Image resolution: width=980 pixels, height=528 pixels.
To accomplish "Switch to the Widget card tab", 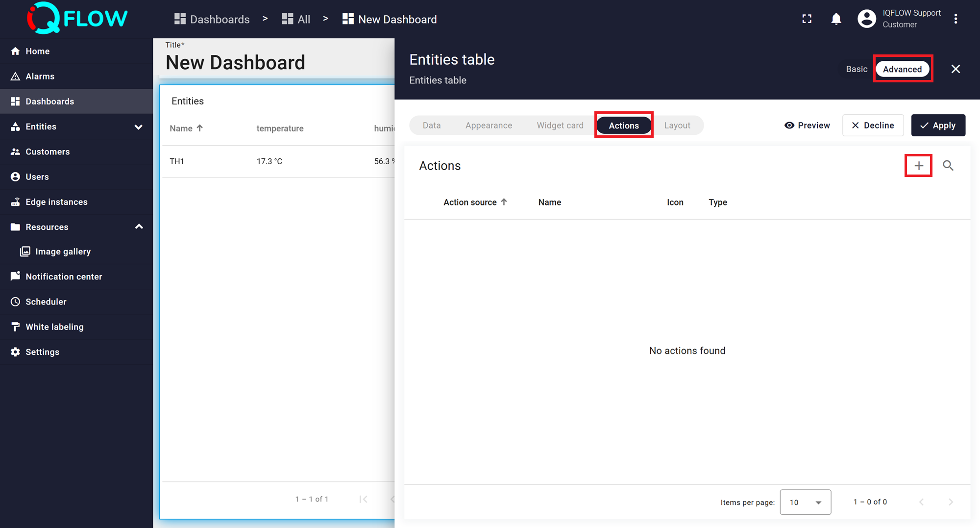I will coord(560,126).
